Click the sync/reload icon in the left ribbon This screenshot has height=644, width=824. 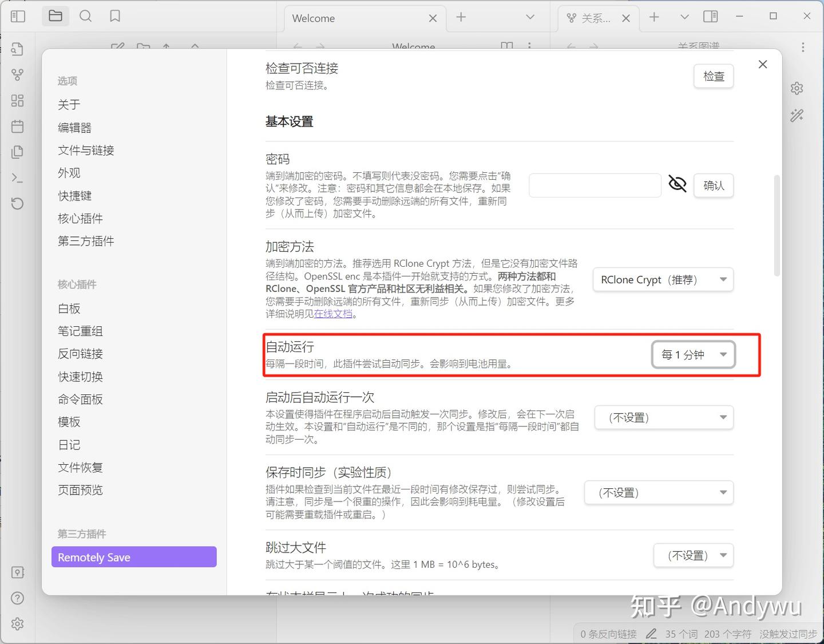tap(17, 203)
